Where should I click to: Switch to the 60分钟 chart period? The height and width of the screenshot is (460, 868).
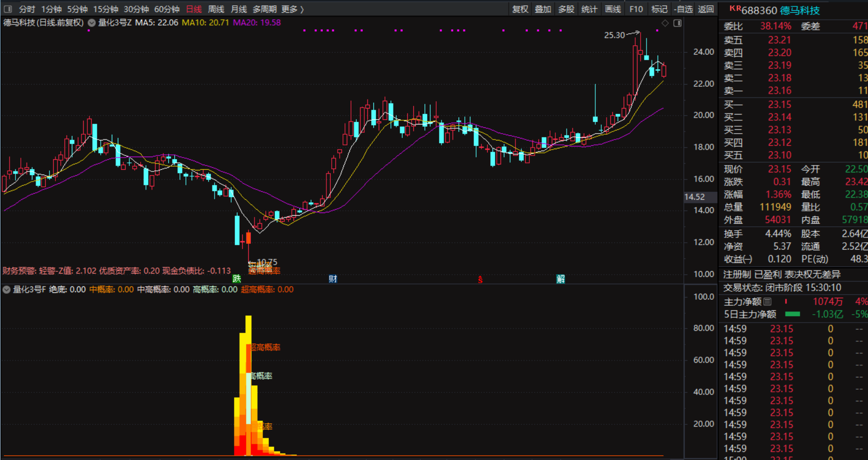click(x=167, y=9)
